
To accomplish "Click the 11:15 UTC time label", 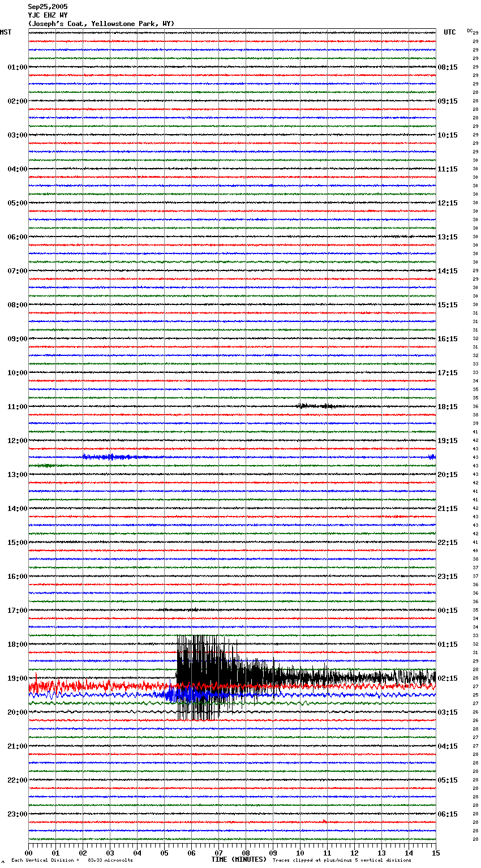I will pyautogui.click(x=448, y=169).
